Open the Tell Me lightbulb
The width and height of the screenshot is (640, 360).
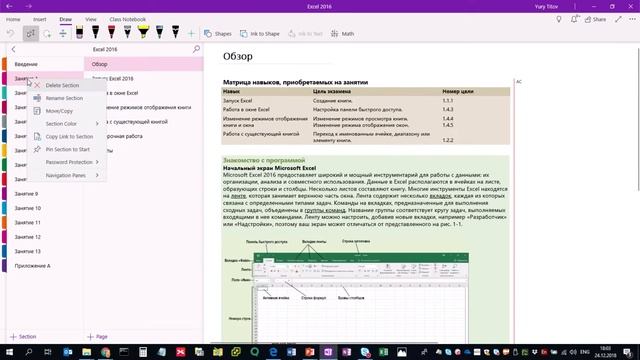click(x=559, y=19)
